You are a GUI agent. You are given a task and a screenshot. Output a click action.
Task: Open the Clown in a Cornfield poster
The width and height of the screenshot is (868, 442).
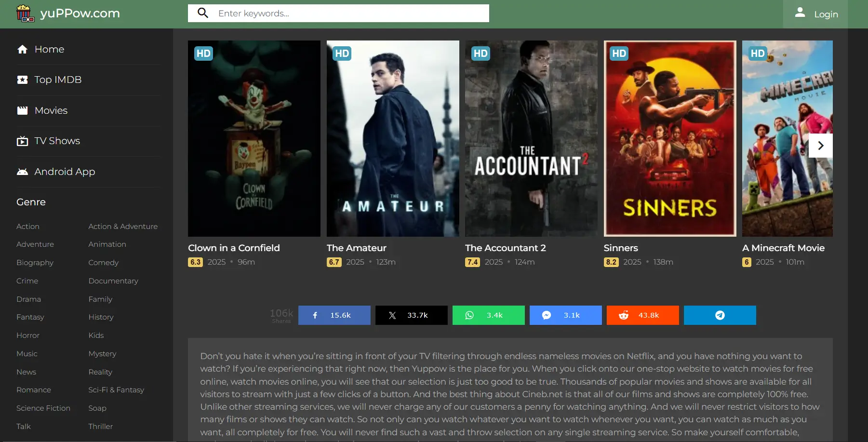pos(254,138)
